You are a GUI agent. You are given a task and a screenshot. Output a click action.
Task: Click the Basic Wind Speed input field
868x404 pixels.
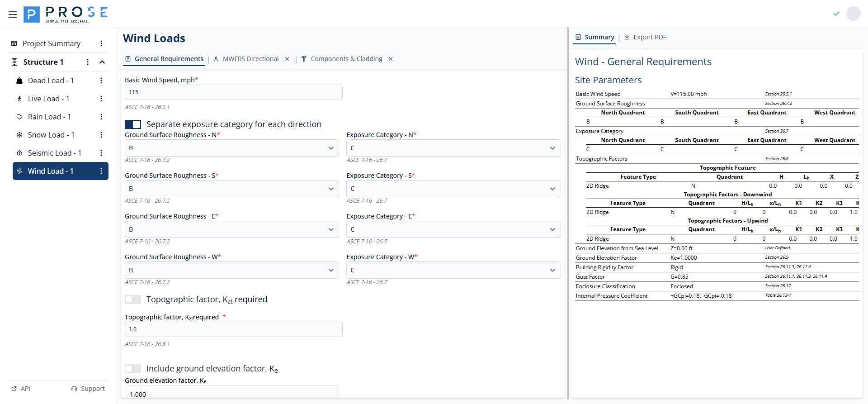coord(233,92)
